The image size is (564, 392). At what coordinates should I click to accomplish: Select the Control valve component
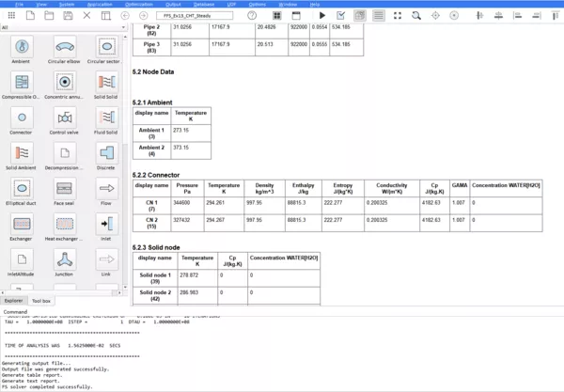65,118
